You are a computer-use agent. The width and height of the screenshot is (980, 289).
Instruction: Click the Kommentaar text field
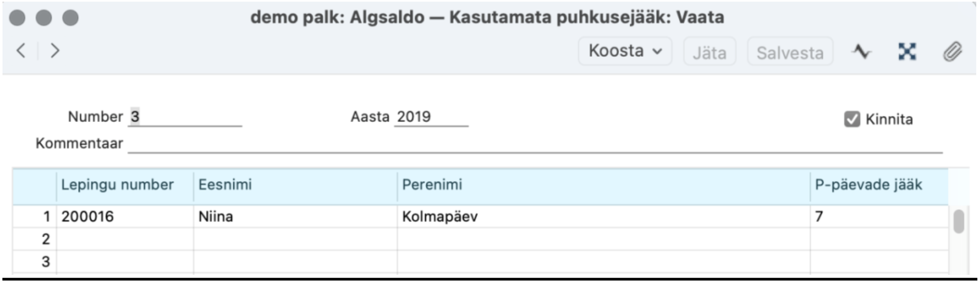[535, 144]
